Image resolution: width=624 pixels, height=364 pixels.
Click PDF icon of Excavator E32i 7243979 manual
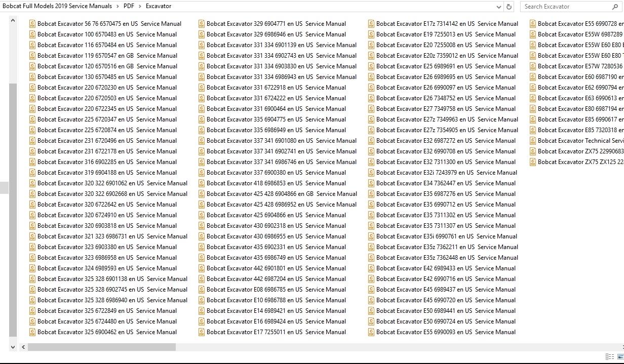point(371,173)
